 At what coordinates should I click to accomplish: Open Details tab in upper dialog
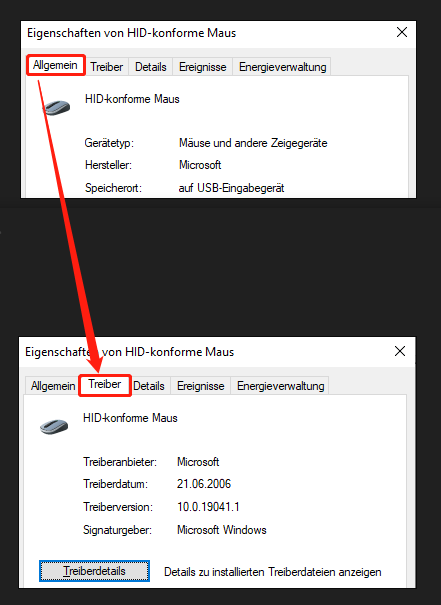click(x=150, y=67)
